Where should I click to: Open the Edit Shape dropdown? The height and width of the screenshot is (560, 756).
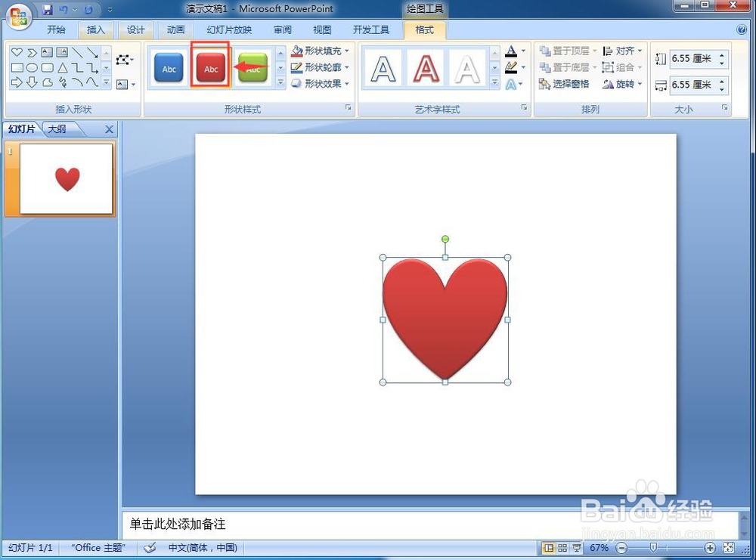pyautogui.click(x=125, y=60)
